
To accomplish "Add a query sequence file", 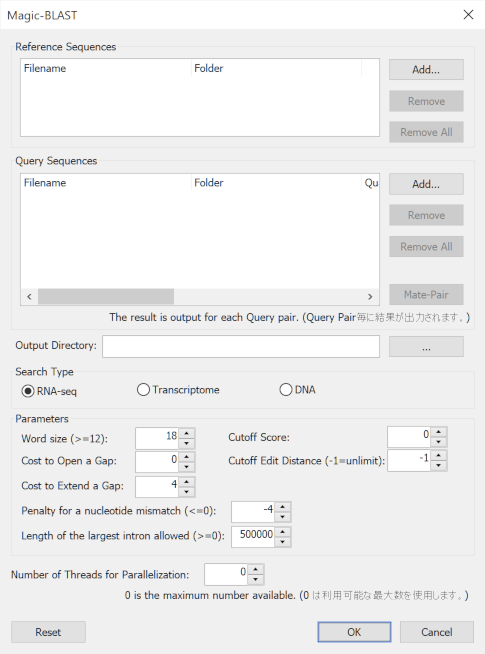I will (x=426, y=184).
